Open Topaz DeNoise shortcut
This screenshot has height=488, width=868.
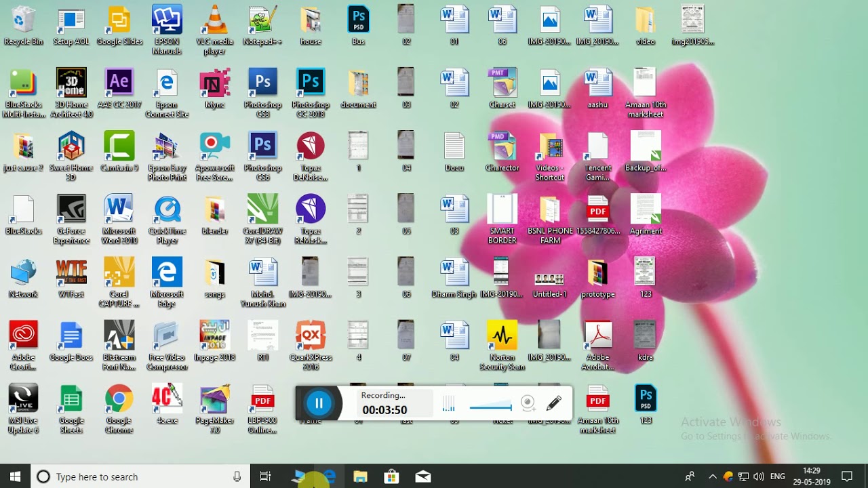coord(311,156)
